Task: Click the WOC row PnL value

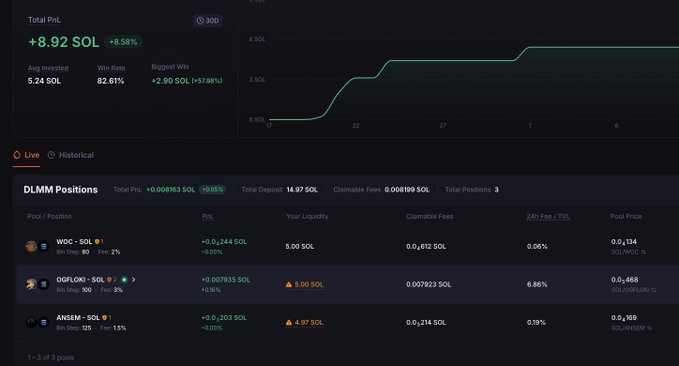Action: 224,242
